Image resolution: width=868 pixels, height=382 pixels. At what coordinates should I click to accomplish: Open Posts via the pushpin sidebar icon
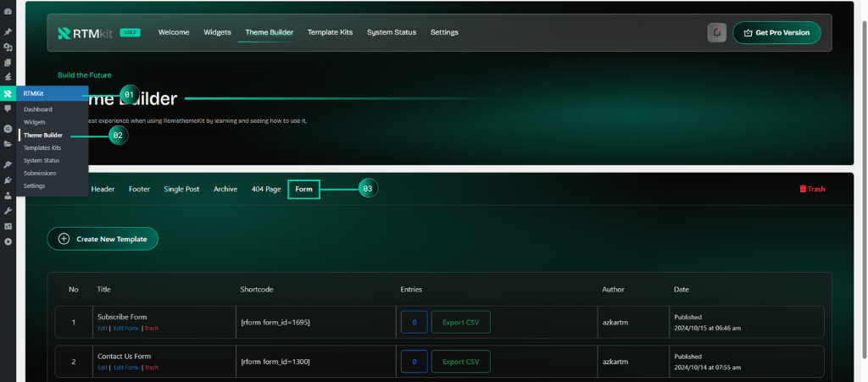(8, 33)
